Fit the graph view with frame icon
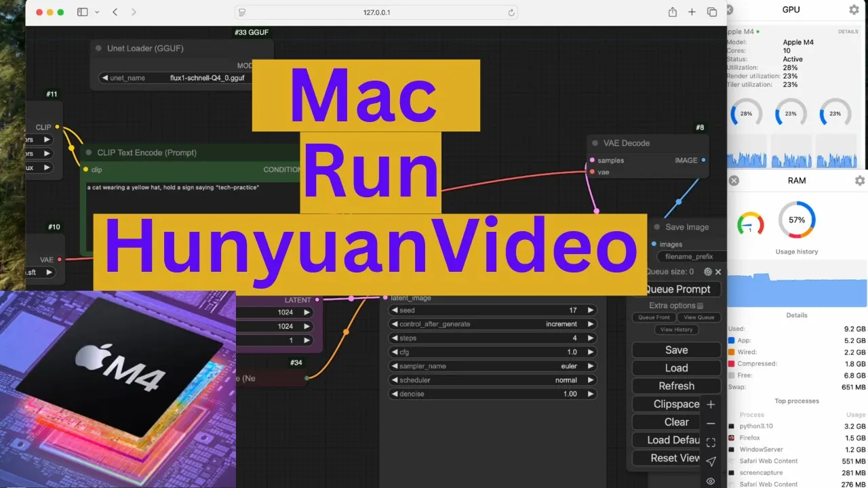 pyautogui.click(x=711, y=443)
